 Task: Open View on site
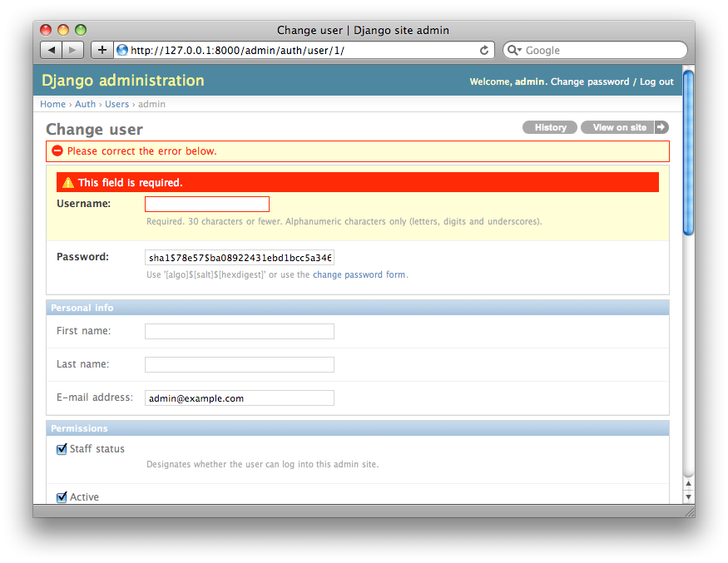pos(619,127)
